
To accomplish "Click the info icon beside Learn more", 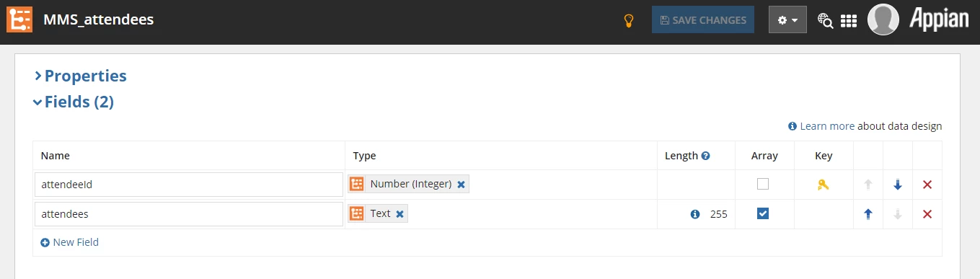I will (793, 126).
